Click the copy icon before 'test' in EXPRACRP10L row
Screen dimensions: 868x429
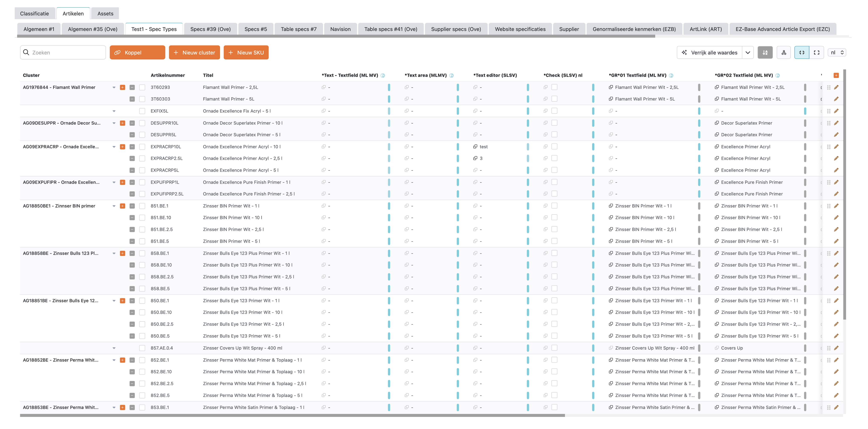pyautogui.click(x=475, y=147)
